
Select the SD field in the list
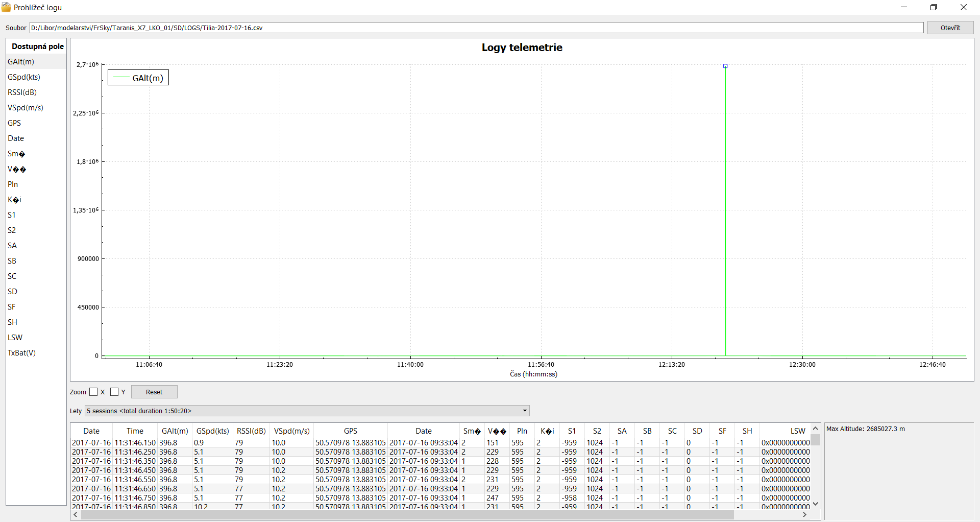point(36,291)
